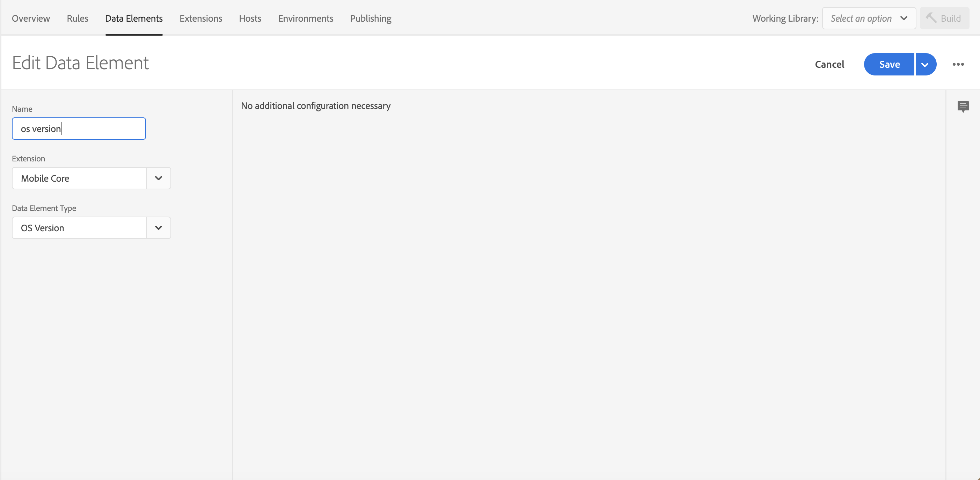Click the OS Version type field
Image resolution: width=980 pixels, height=480 pixels.
pos(80,228)
